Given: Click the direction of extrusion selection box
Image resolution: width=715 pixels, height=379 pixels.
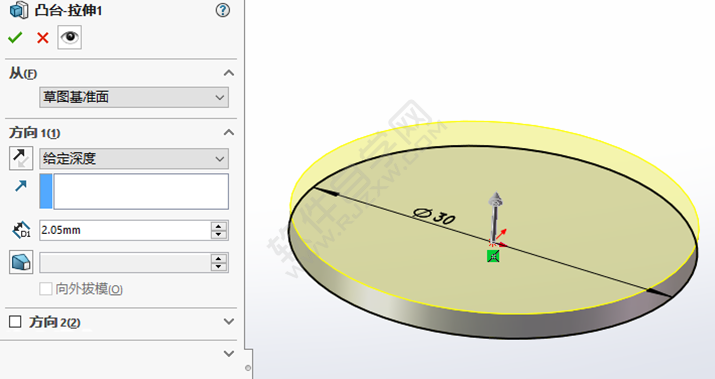Looking at the screenshot, I should [x=134, y=192].
